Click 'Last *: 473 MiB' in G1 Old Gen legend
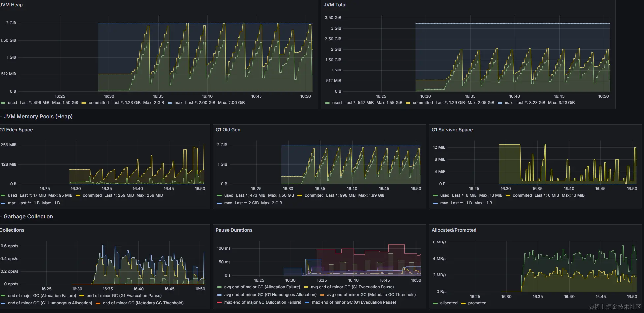644x313 pixels. click(251, 195)
